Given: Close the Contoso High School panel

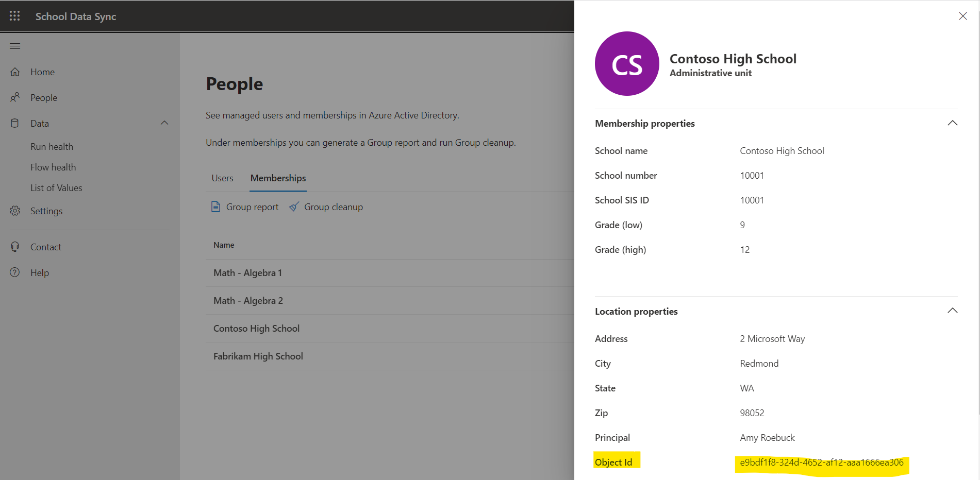Looking at the screenshot, I should 962,16.
